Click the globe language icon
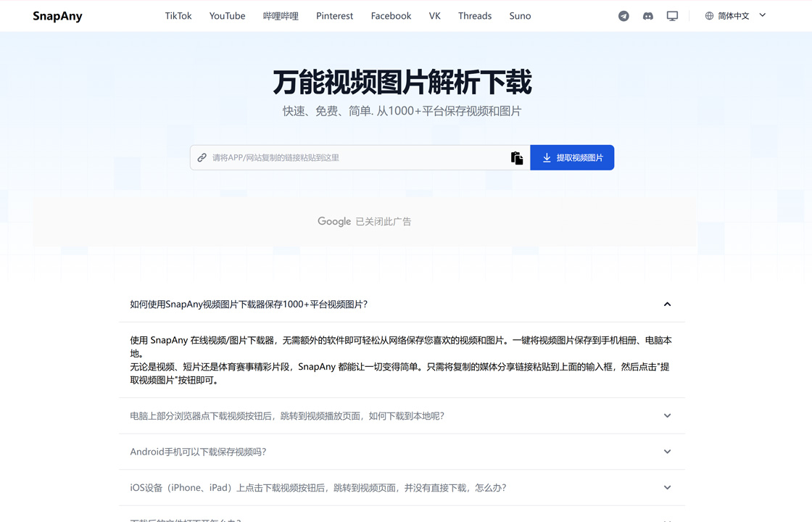The width and height of the screenshot is (812, 522). point(709,16)
